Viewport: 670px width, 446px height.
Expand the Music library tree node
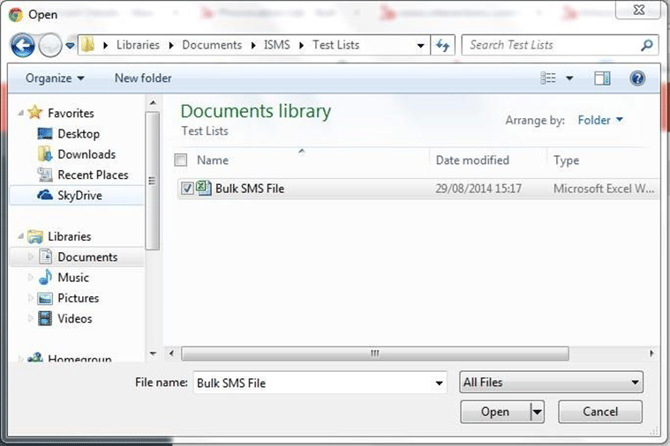pyautogui.click(x=31, y=278)
